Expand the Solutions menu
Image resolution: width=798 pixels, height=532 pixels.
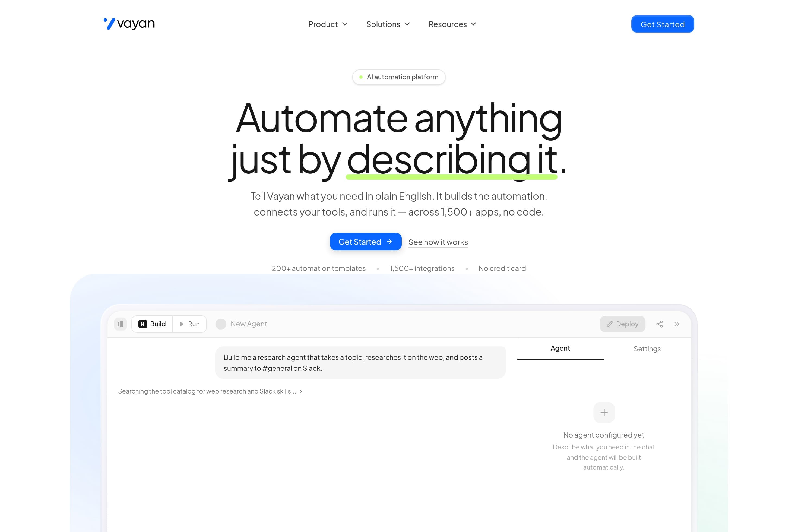[388, 24]
